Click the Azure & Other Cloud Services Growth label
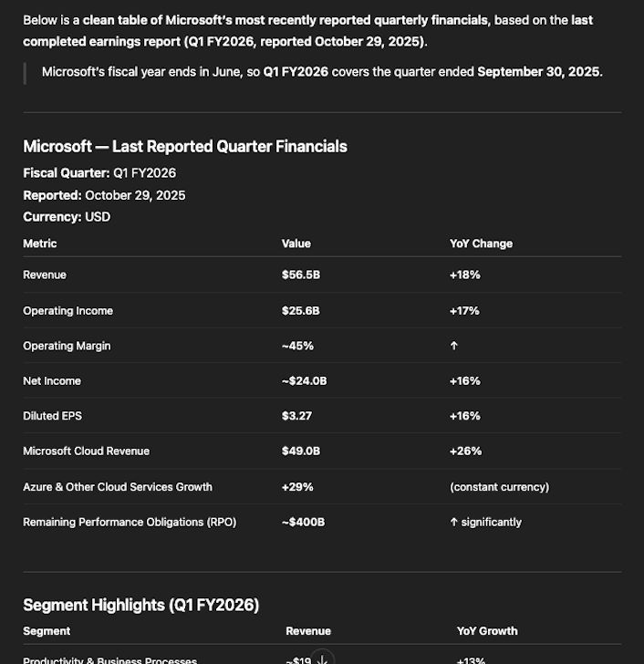Image resolution: width=644 pixels, height=664 pixels. click(x=118, y=487)
